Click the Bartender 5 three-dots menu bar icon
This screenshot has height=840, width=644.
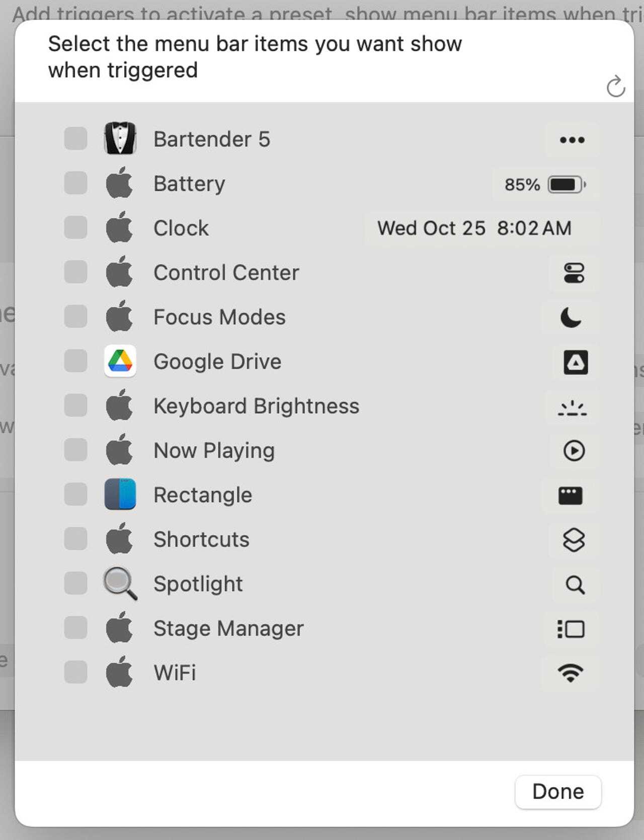572,140
